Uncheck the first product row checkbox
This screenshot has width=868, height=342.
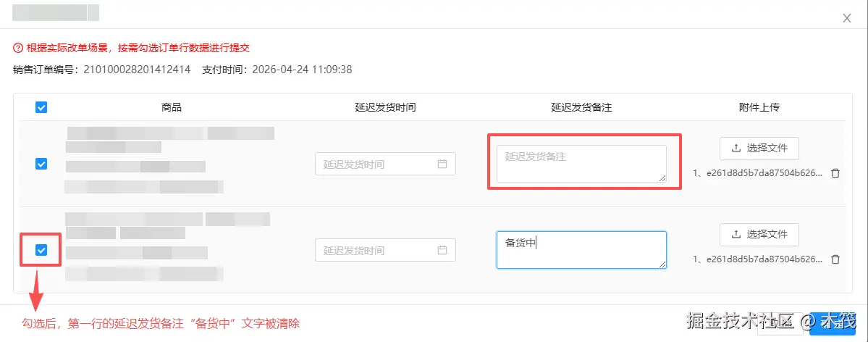[x=41, y=164]
